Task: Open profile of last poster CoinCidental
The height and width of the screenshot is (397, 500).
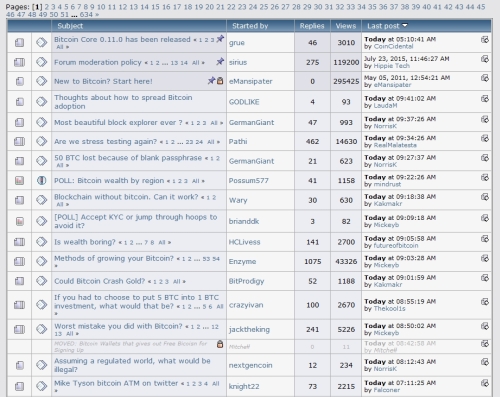Action: [x=393, y=47]
